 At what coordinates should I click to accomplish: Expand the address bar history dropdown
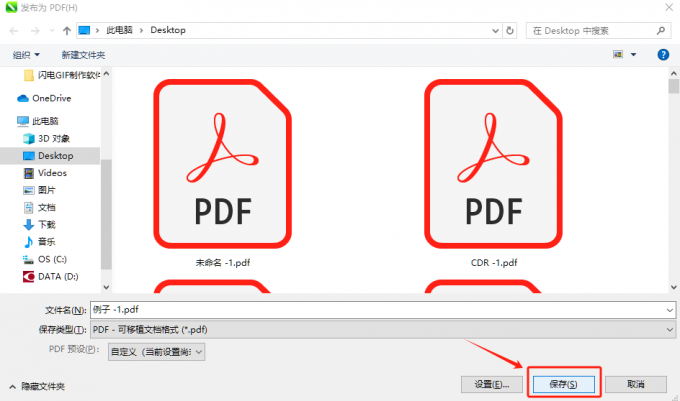[495, 31]
